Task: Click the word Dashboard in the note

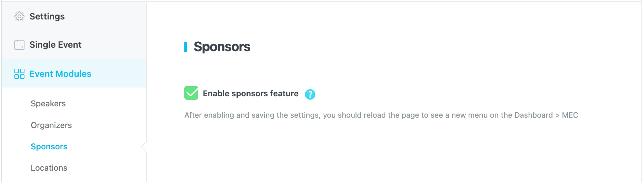Action: pyautogui.click(x=533, y=115)
